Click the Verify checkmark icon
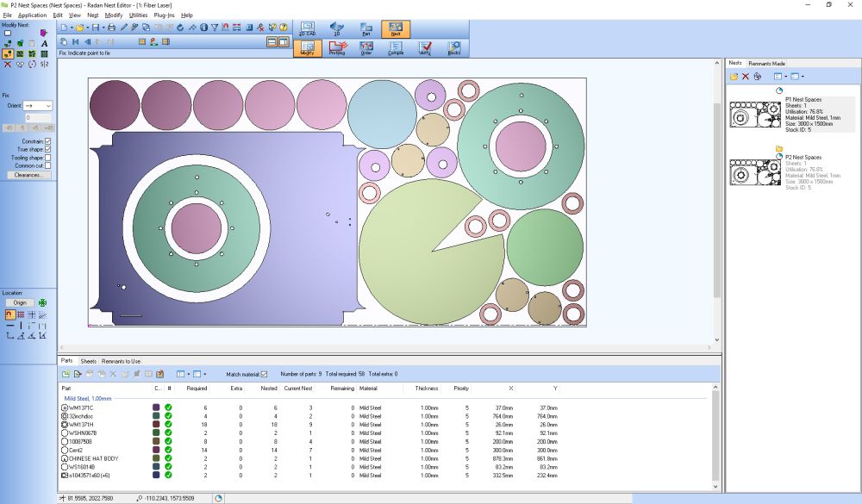The image size is (862, 504). (x=424, y=48)
